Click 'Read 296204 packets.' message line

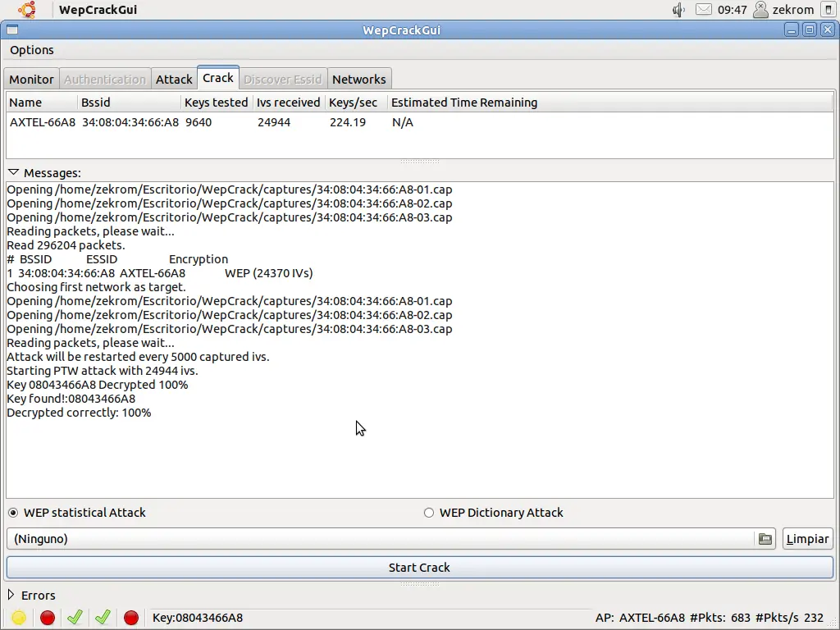click(x=66, y=245)
